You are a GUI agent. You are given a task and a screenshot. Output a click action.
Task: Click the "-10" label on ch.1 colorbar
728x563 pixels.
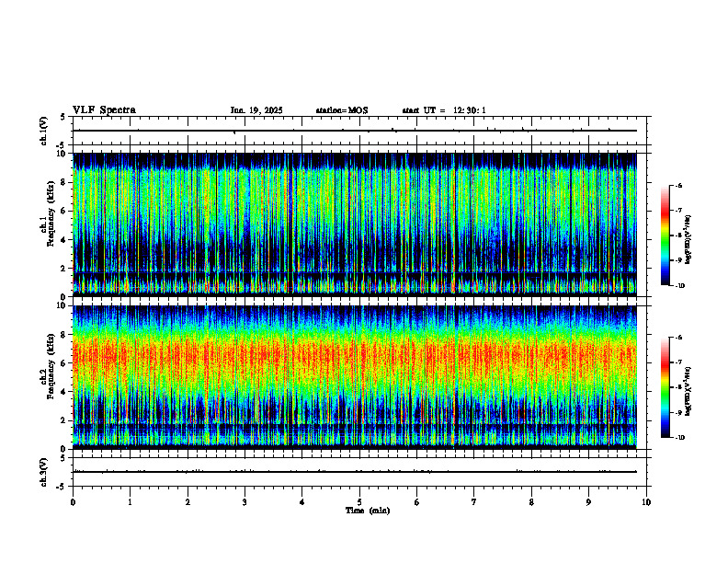coord(679,286)
